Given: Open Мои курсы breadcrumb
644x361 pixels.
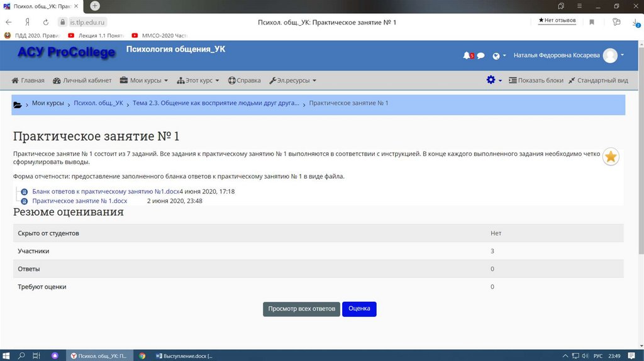Looking at the screenshot, I should point(48,103).
